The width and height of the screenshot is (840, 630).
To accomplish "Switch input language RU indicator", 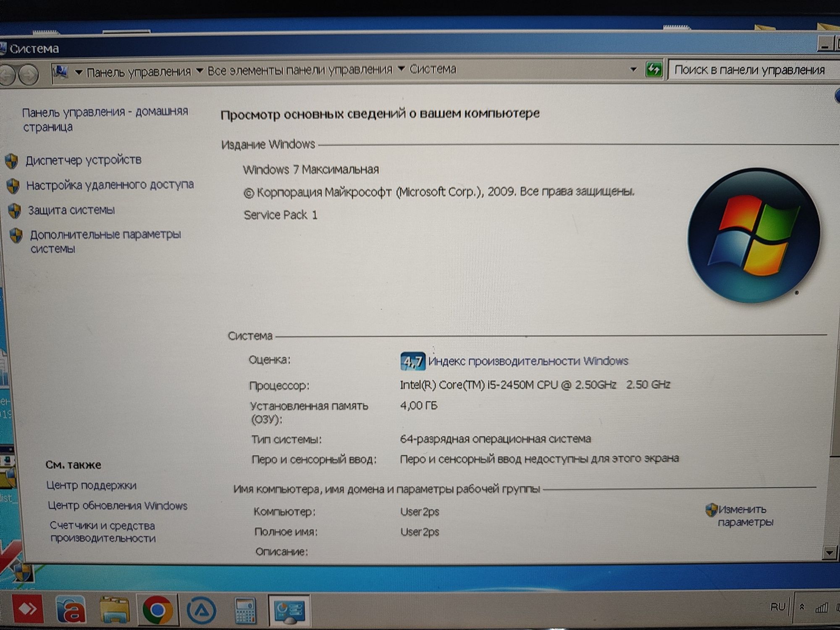I will [777, 607].
